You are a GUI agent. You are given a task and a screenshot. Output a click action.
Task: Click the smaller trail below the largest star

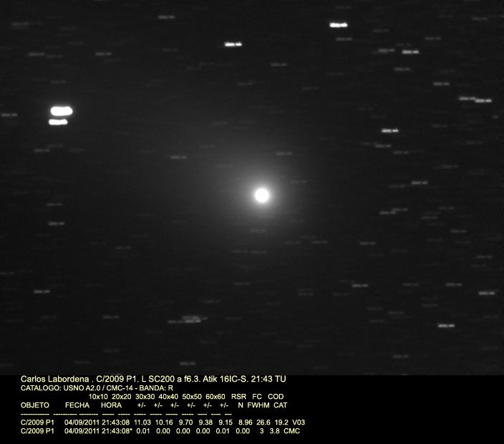58,122
